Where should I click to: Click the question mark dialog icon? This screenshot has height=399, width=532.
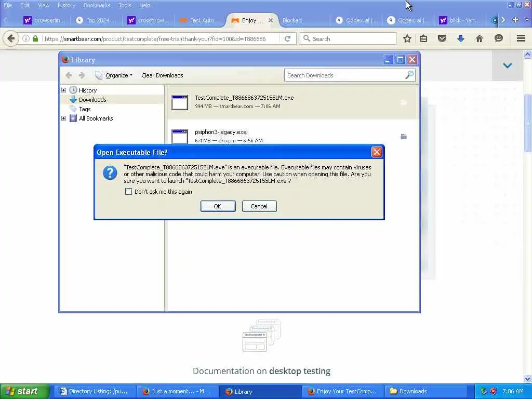click(x=110, y=173)
